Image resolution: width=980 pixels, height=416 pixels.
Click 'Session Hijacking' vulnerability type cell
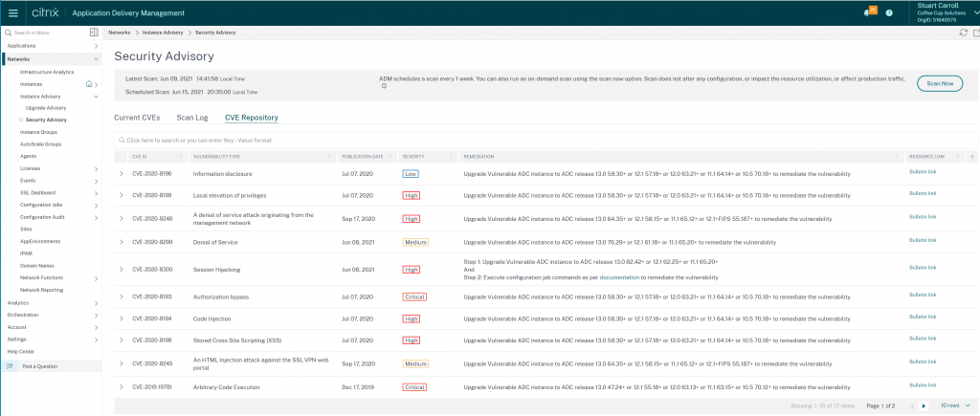216,270
